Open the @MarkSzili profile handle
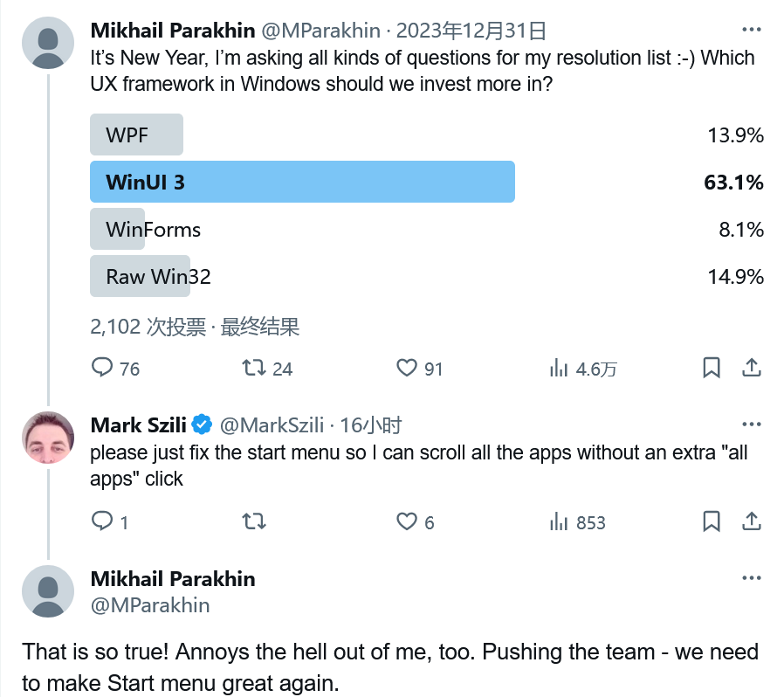 272,425
